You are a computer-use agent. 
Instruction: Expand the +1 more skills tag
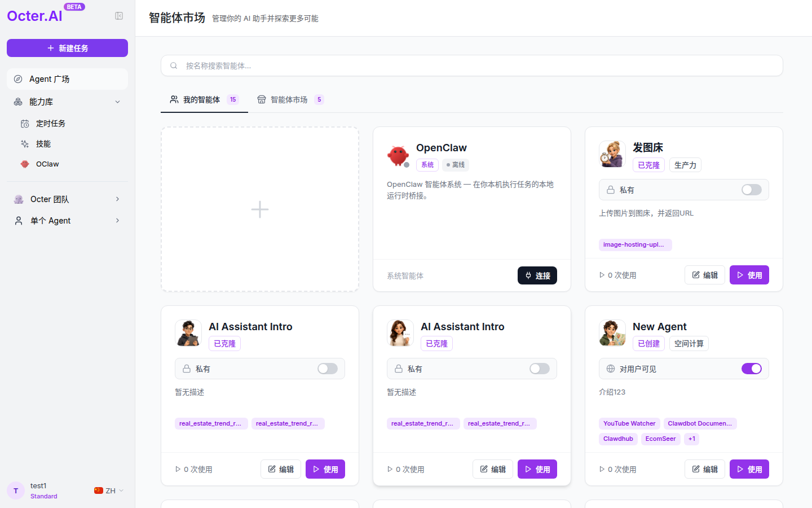pyautogui.click(x=692, y=439)
